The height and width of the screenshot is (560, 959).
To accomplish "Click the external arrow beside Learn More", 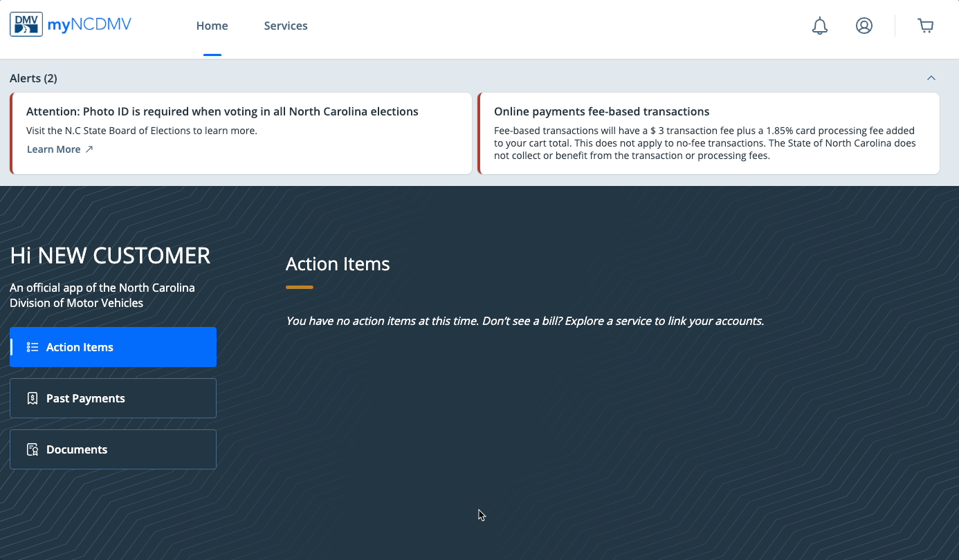I will (89, 149).
